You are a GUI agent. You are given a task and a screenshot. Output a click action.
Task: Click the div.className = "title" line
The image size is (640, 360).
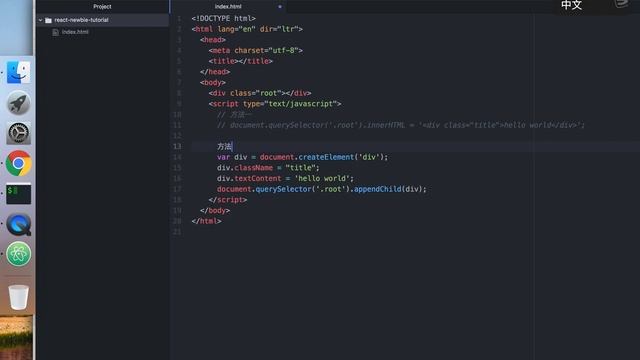[268, 168]
